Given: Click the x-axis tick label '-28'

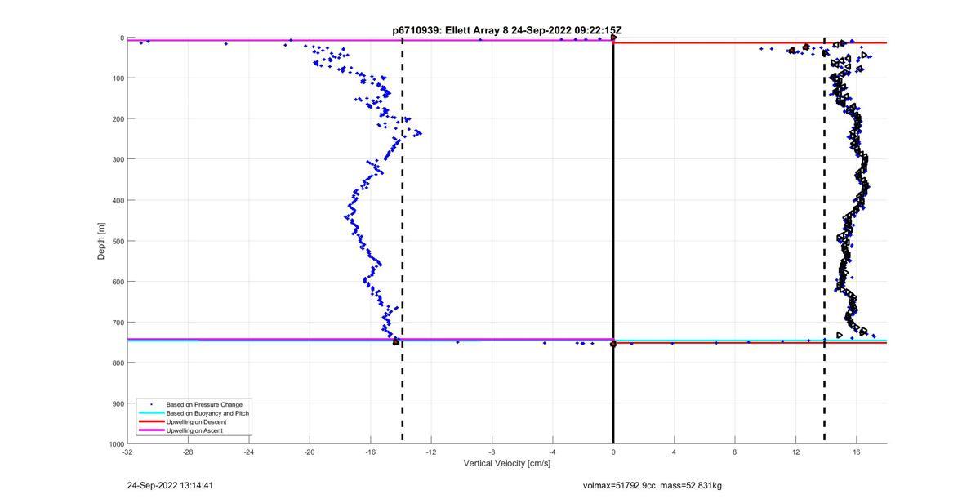Looking at the screenshot, I should coord(188,452).
